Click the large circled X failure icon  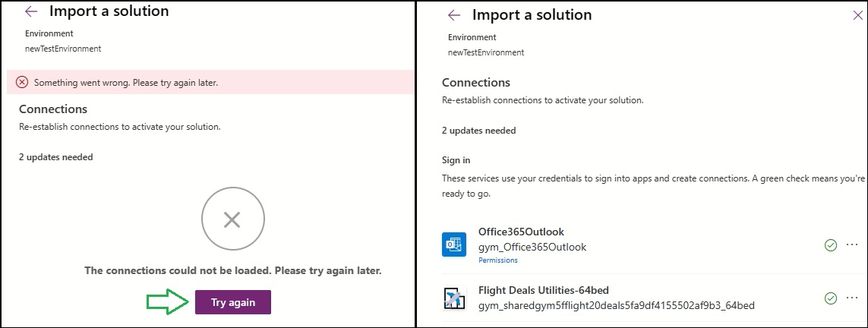tap(232, 220)
